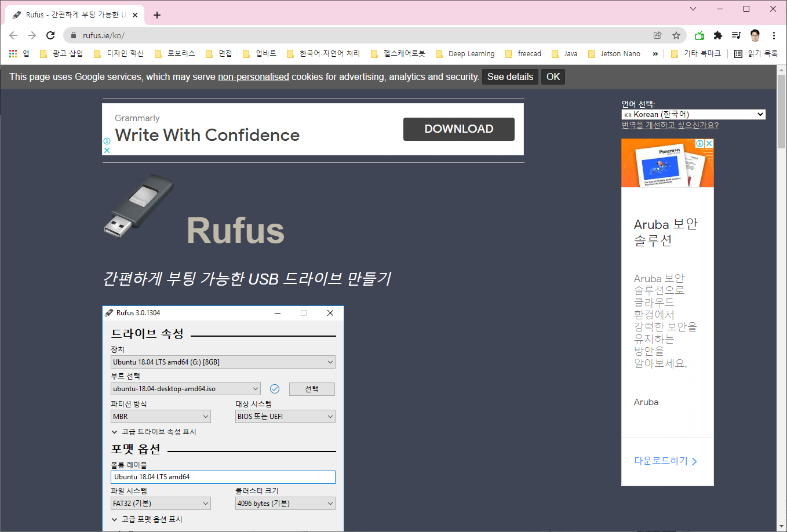This screenshot has width=787, height=532.
Task: Click the Aruba 보안 솔루션 ad headline
Action: coord(666,232)
